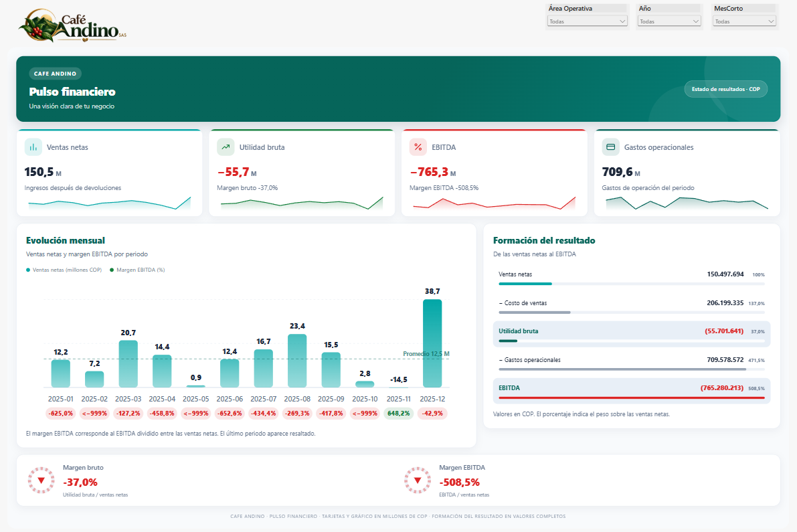Click the EBITDA percent icon

tap(418, 147)
